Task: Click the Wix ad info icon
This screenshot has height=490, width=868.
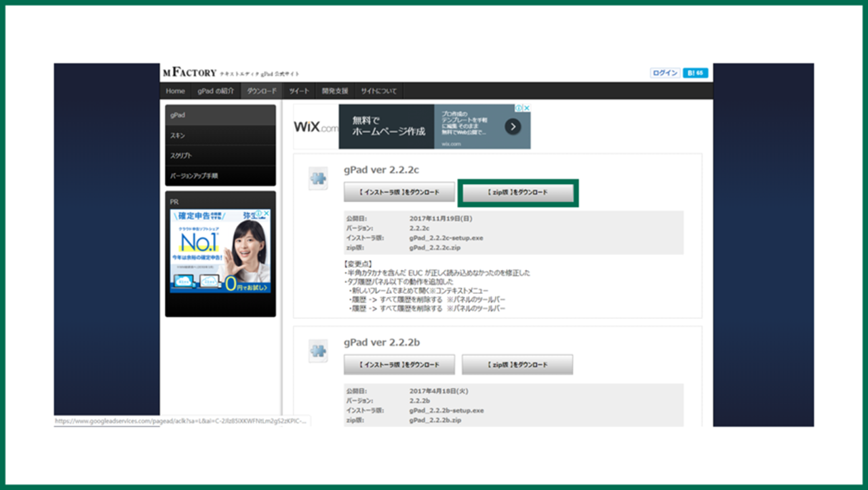Action: pyautogui.click(x=519, y=108)
